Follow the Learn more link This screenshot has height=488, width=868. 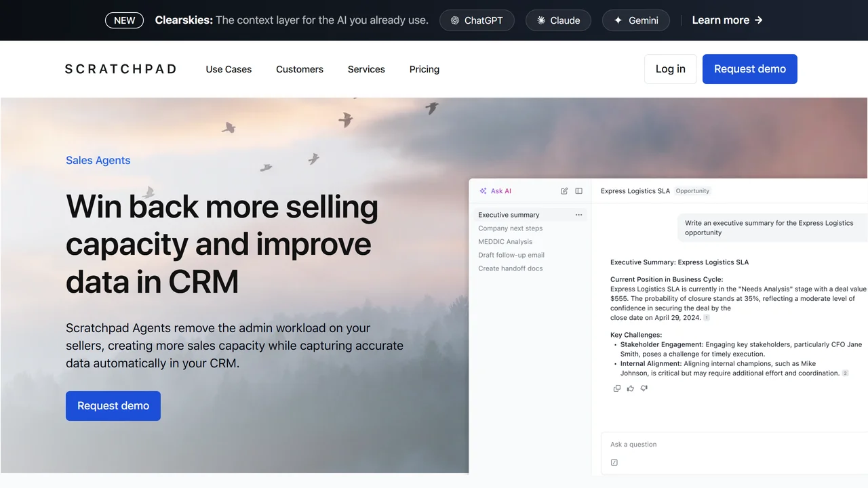click(728, 20)
